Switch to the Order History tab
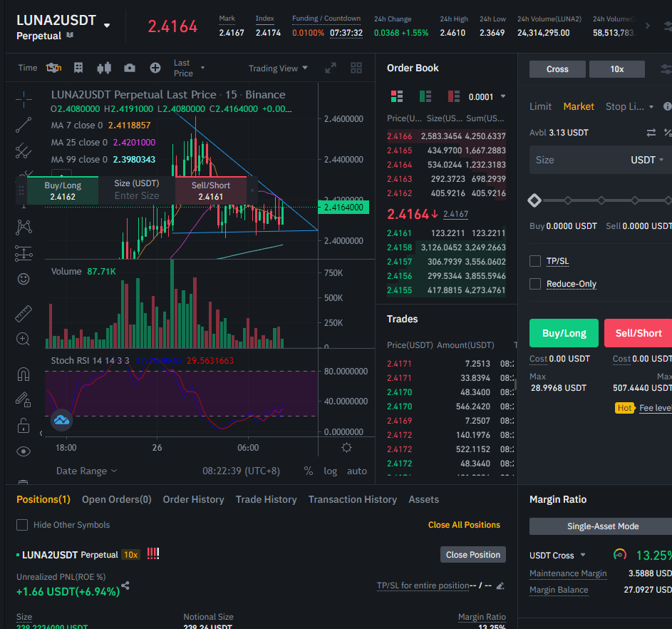 pyautogui.click(x=193, y=499)
